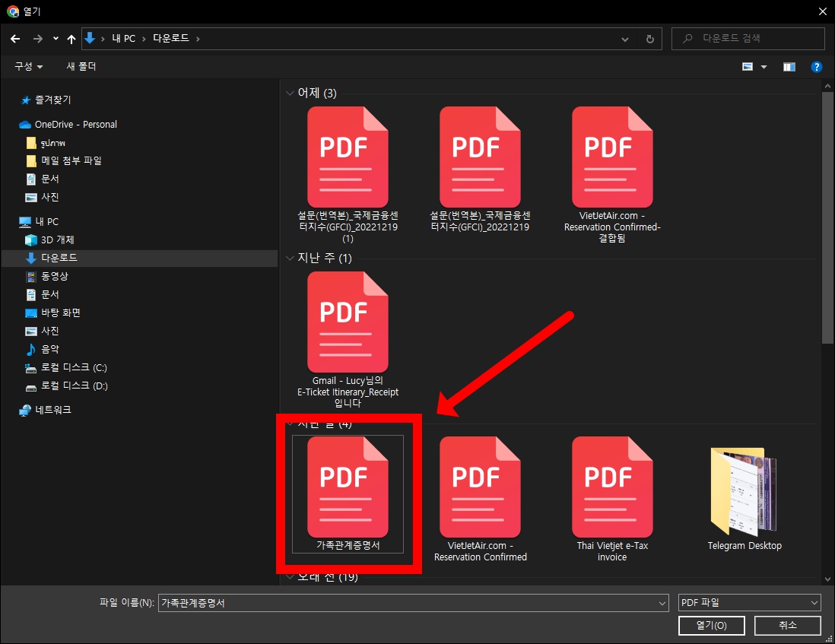Click the 열기(O) open button
Image resolution: width=835 pixels, height=644 pixels.
(710, 625)
